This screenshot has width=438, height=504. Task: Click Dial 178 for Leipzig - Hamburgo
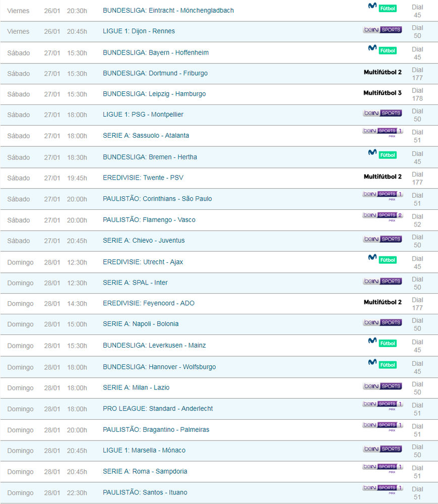(417, 94)
